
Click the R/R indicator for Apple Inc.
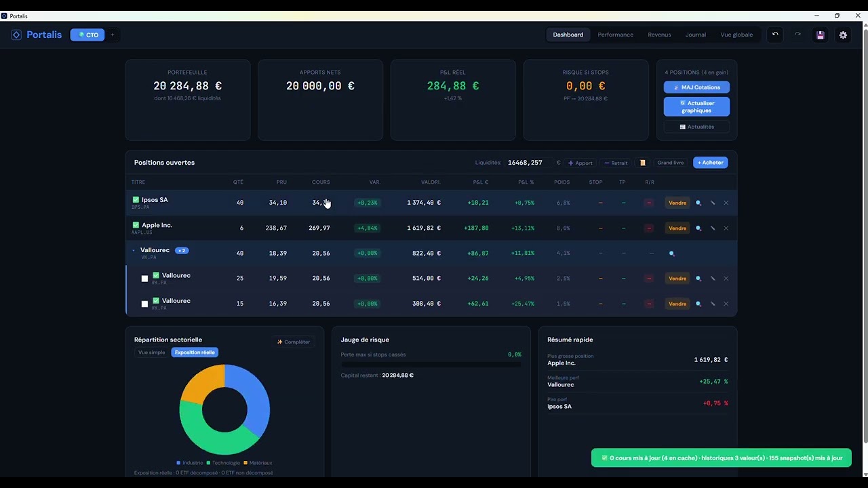(649, 228)
